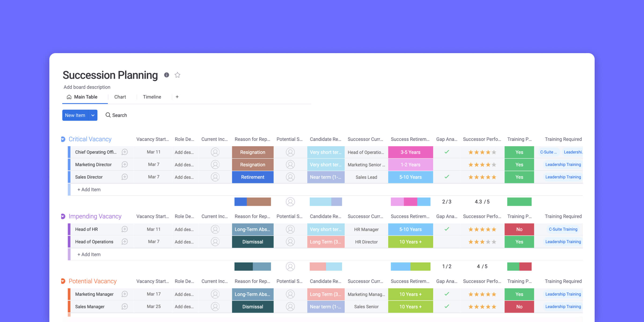This screenshot has width=644, height=322.
Task: Click the Timeline tab
Action: click(x=151, y=97)
